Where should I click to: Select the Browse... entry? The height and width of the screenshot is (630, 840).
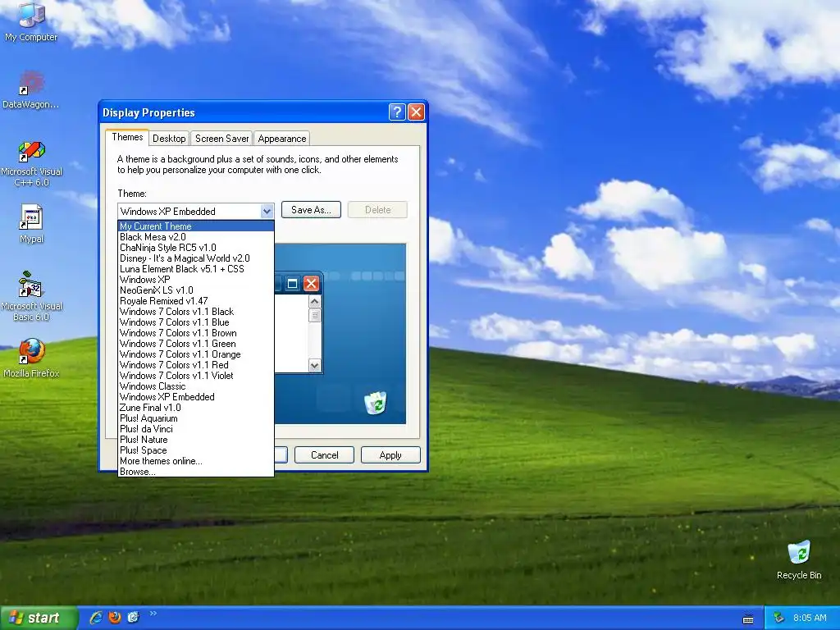(x=195, y=472)
